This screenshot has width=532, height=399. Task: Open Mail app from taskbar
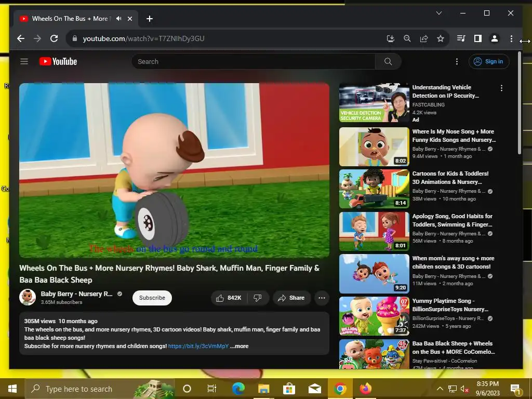coord(314,389)
